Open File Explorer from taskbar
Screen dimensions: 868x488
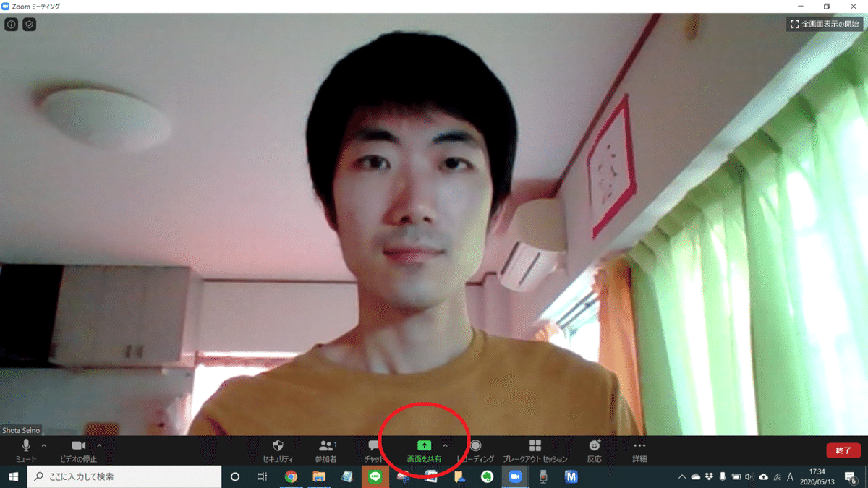click(319, 476)
